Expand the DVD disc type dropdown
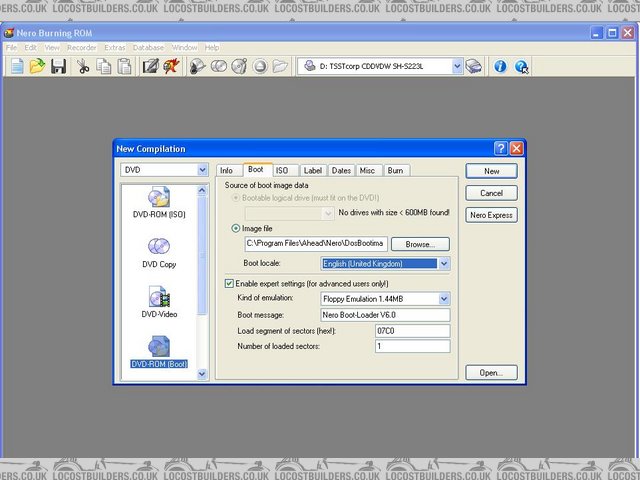The height and width of the screenshot is (480, 640). [x=202, y=170]
